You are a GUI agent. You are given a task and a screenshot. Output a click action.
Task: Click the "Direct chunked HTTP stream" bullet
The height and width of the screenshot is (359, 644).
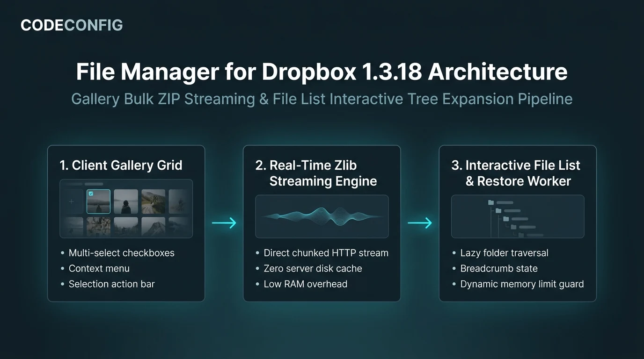(x=326, y=253)
